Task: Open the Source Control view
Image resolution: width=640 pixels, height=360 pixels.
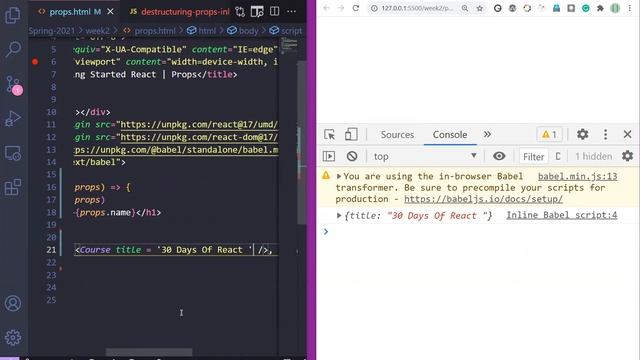Action: coord(14,85)
